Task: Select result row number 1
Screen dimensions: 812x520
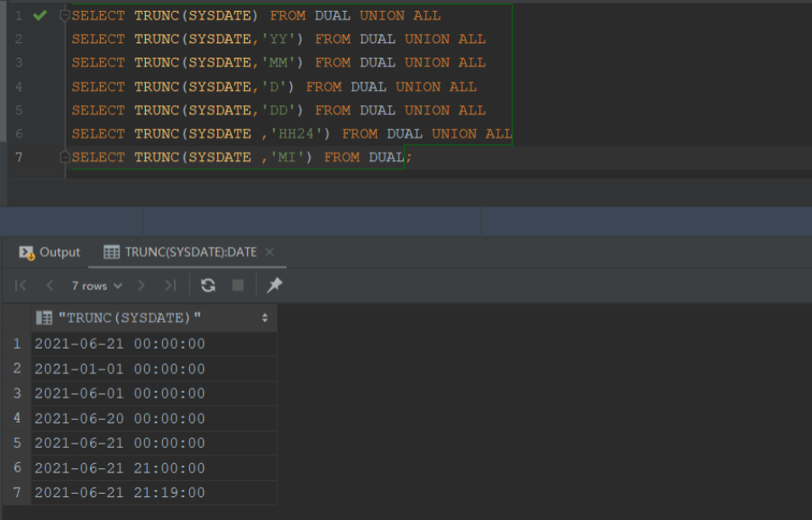Action: [x=17, y=344]
